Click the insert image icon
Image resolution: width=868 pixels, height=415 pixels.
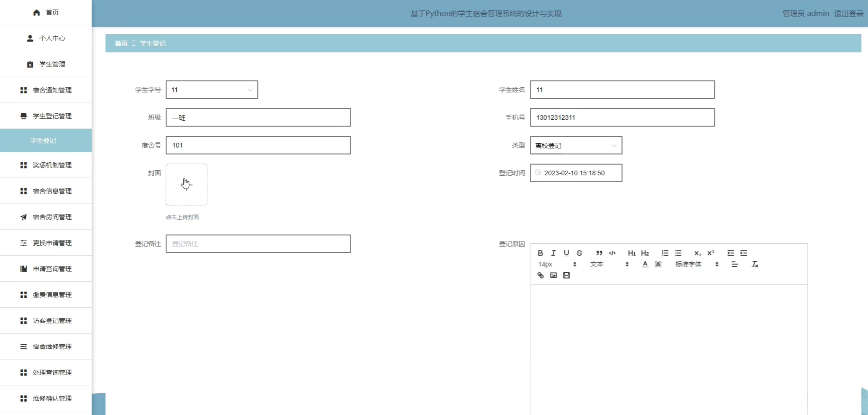click(x=553, y=275)
